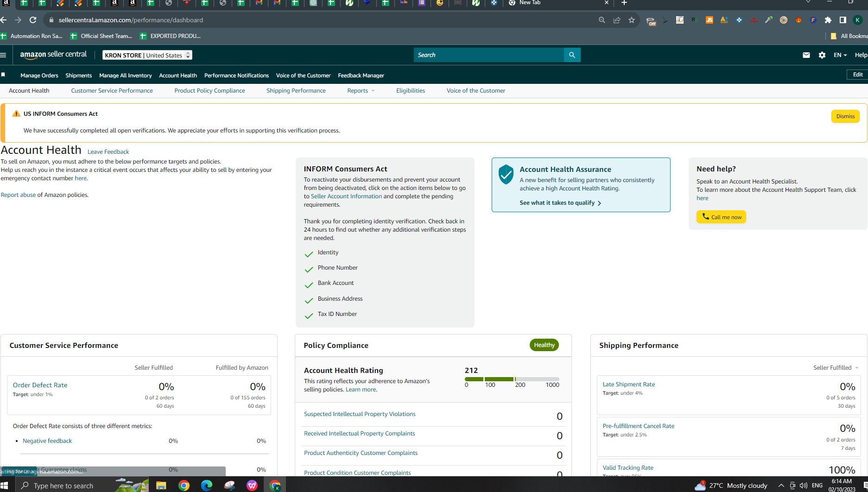The width and height of the screenshot is (868, 492).
Task: Open the IP Alert extension icon
Action: pyautogui.click(x=754, y=20)
